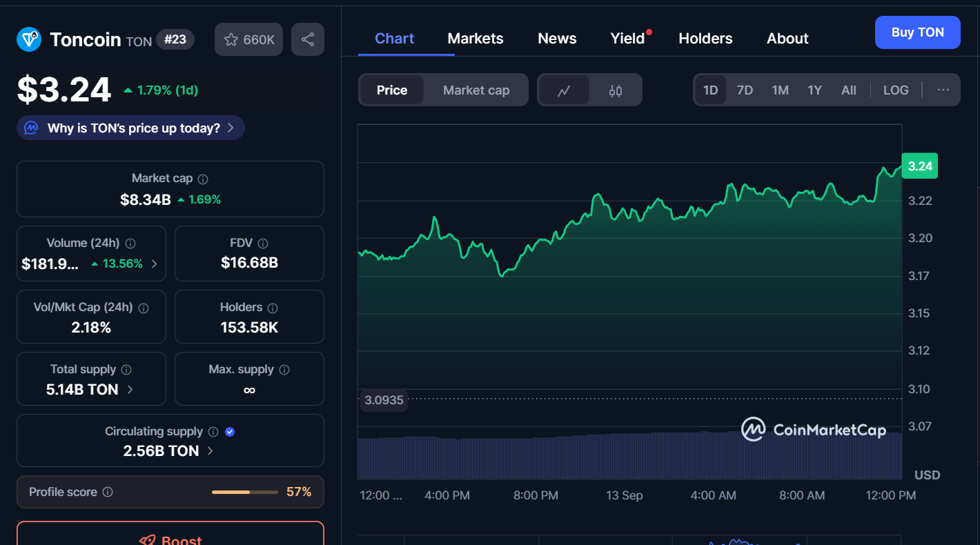Viewport: 980px width, 545px height.
Task: Open the About tab
Action: coord(787,39)
